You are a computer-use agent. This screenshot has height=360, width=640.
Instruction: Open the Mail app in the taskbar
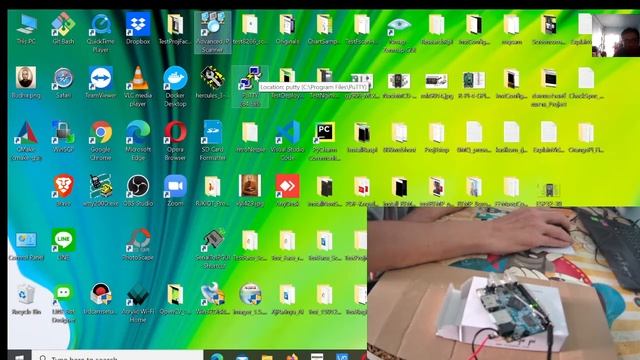tap(242, 357)
